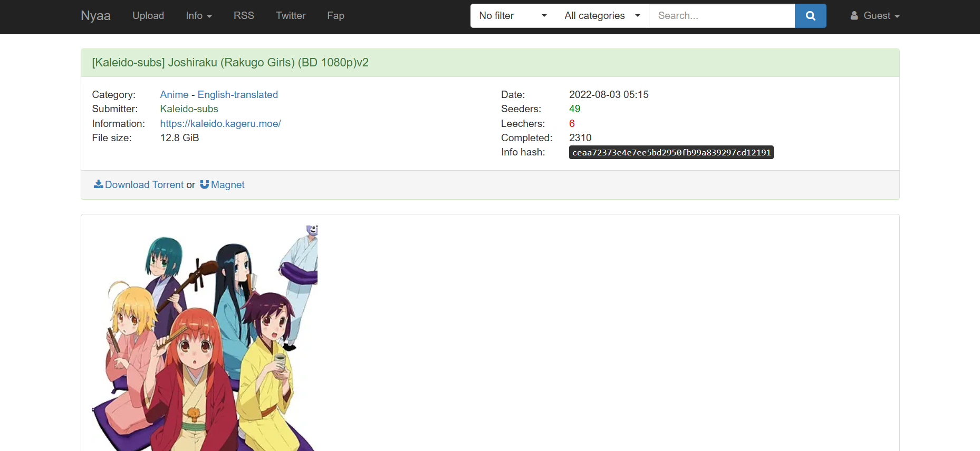Click the Download Torrent link
Viewport: 980px width, 451px height.
(x=144, y=185)
